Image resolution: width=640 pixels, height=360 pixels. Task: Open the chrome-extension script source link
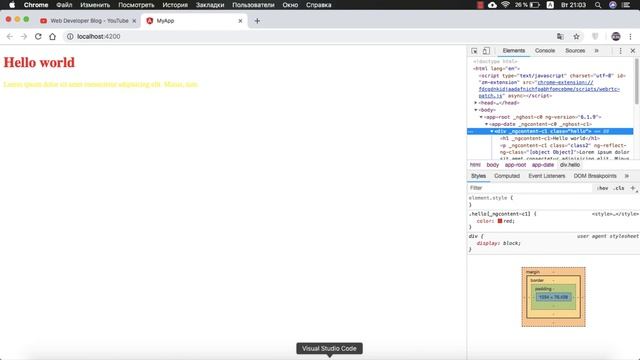coord(549,89)
